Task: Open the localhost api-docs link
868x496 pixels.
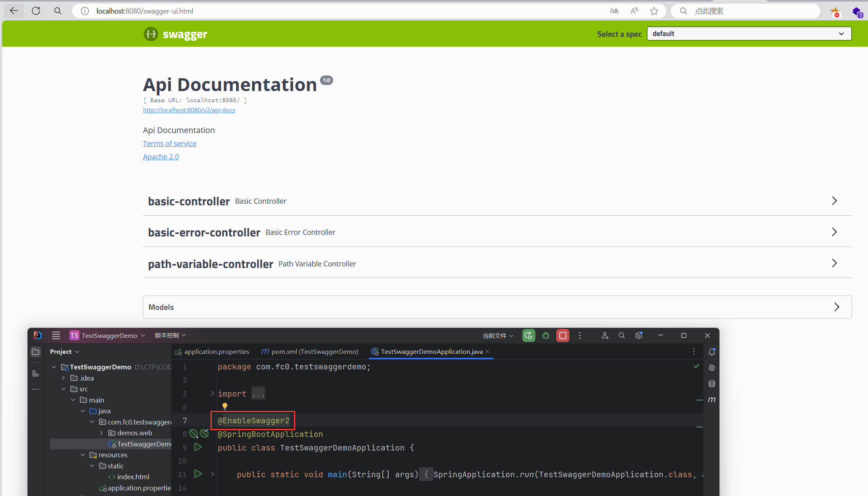Action: tap(189, 110)
